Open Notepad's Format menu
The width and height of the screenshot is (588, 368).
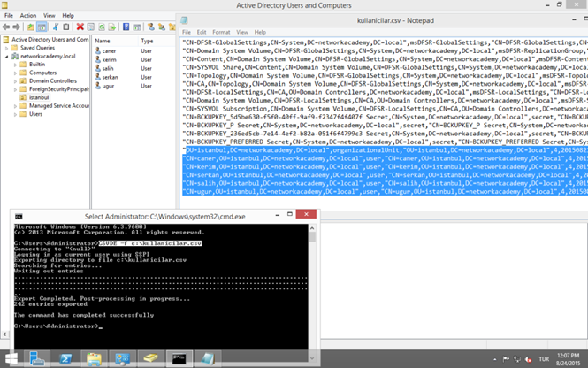[221, 32]
